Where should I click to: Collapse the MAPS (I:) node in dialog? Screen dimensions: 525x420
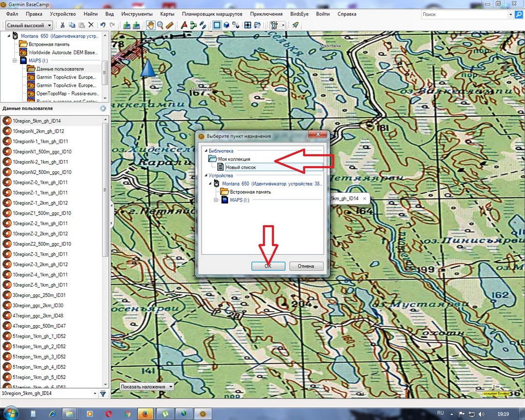click(215, 200)
